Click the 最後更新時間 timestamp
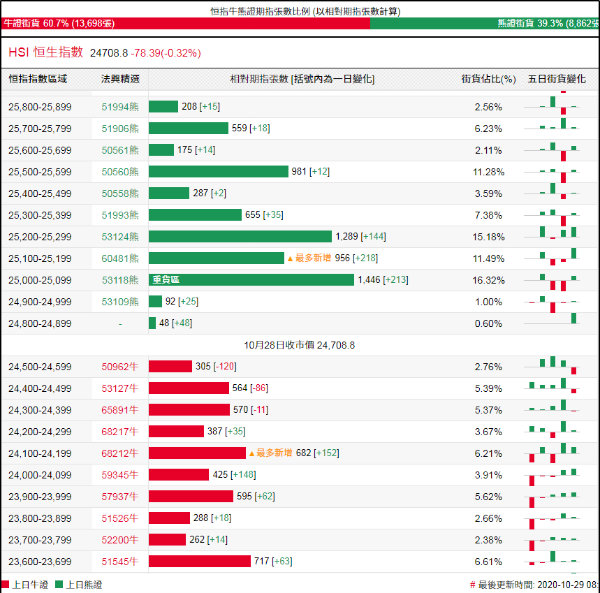The height and width of the screenshot is (593, 600). (535, 585)
